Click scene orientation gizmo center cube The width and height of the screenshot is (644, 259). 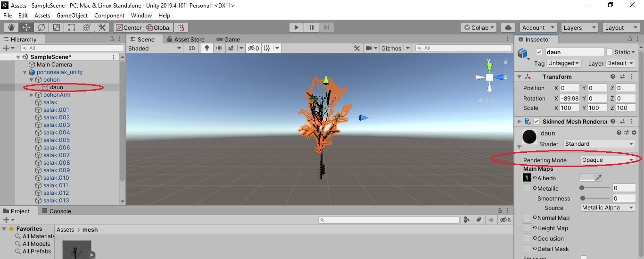(489, 77)
